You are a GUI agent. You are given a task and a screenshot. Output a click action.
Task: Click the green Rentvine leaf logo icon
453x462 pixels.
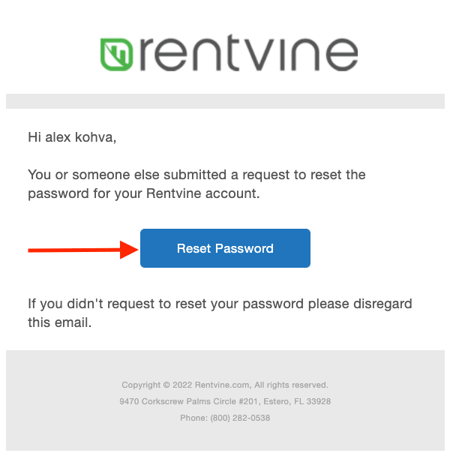(x=116, y=54)
